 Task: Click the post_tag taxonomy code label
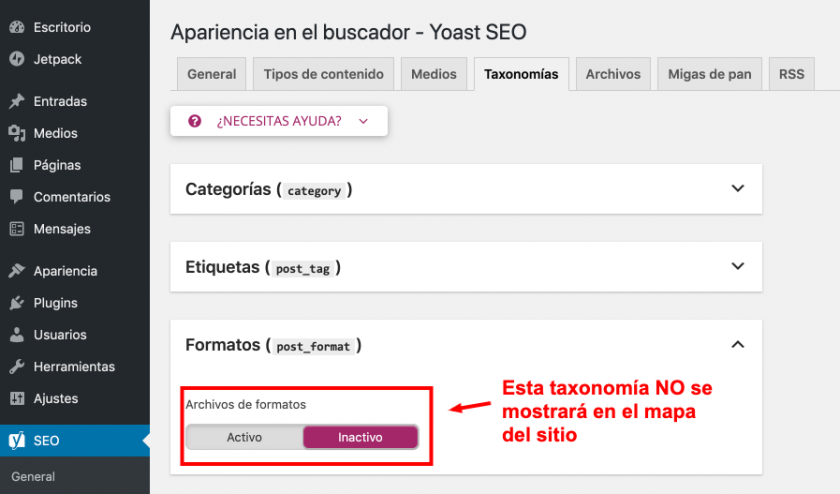[303, 268]
